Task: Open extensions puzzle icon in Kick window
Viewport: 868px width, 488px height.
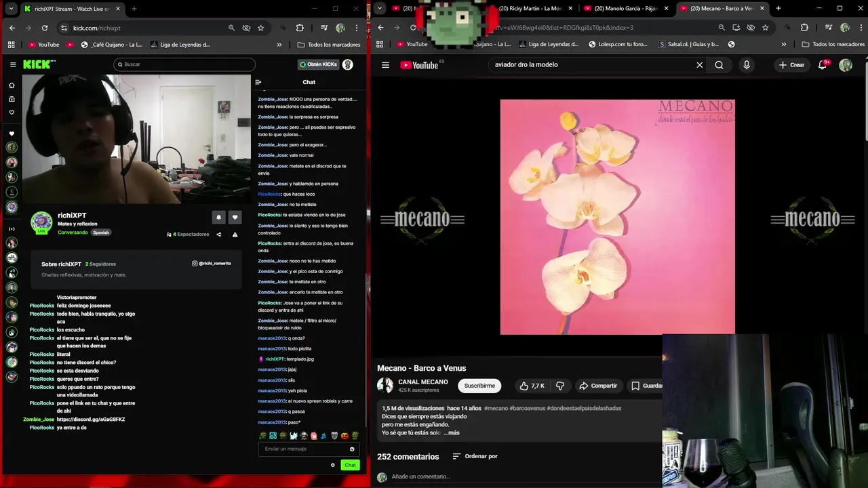Action: tap(300, 28)
